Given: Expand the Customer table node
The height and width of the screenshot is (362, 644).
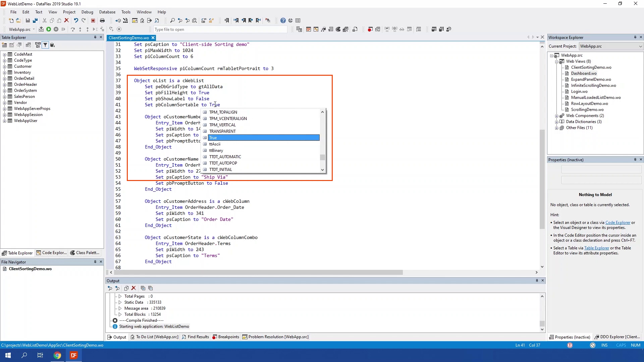Looking at the screenshot, I should [x=5, y=66].
